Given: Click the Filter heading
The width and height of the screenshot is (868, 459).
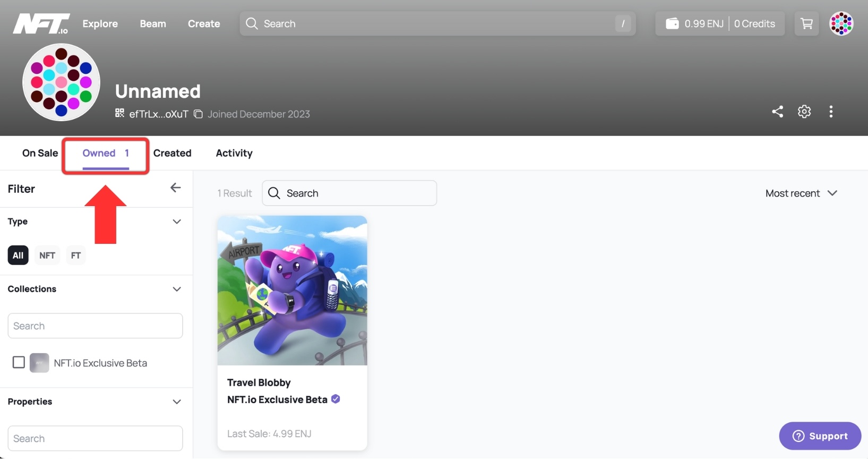Looking at the screenshot, I should pyautogui.click(x=21, y=189).
